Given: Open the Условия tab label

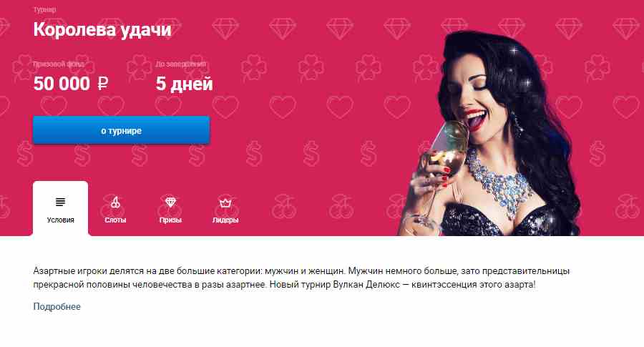Looking at the screenshot, I should click(x=60, y=220).
